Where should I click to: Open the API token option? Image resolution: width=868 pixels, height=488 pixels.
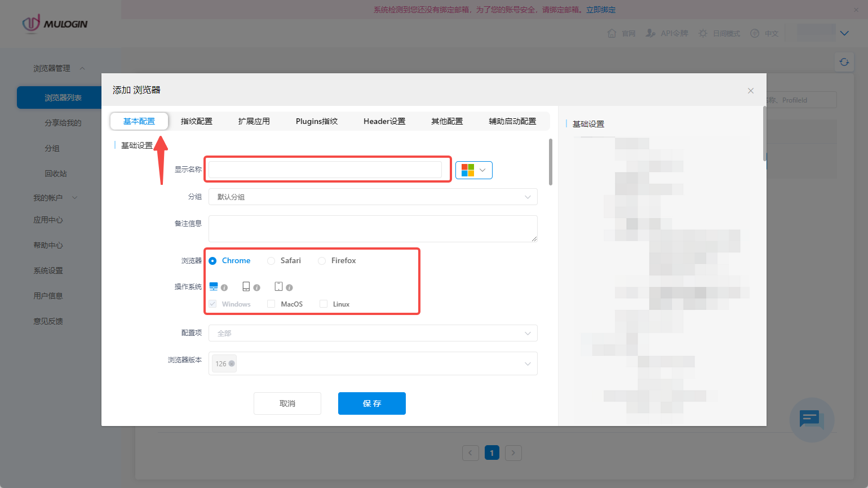(667, 33)
